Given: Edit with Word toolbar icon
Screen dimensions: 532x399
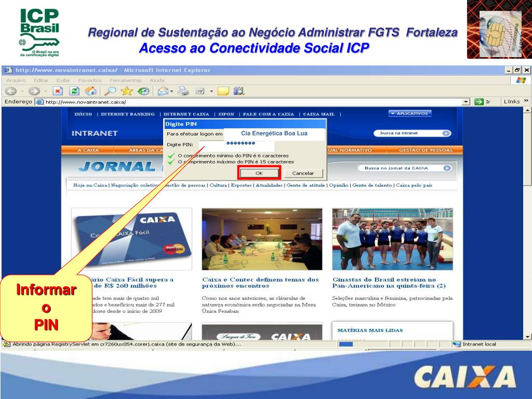Looking at the screenshot, I should coord(200,91).
